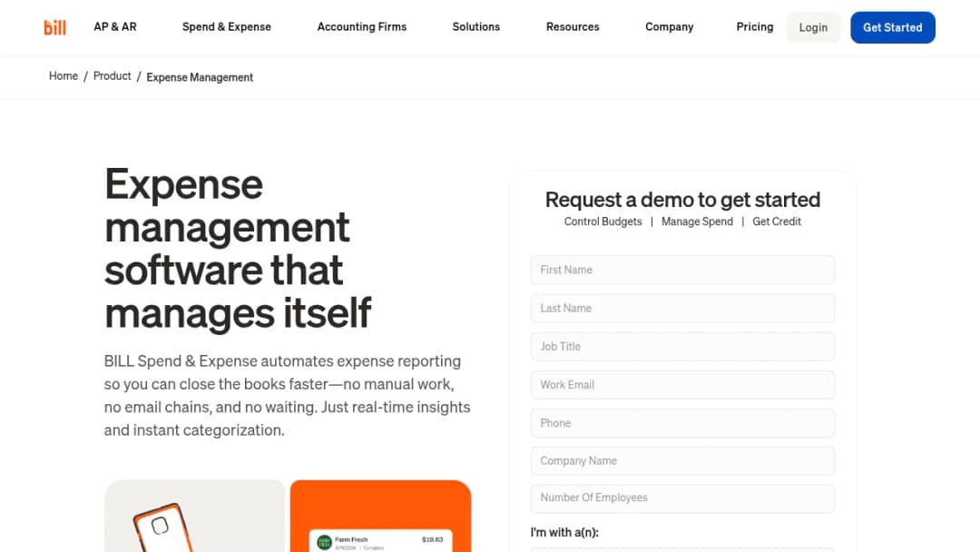The height and width of the screenshot is (552, 980).
Task: Open the Resources menu
Action: tap(573, 27)
